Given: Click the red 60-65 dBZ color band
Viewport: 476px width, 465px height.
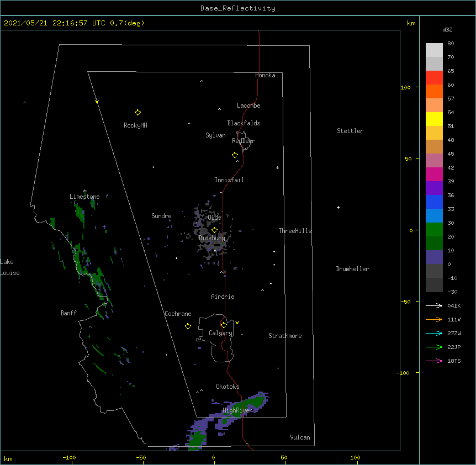Looking at the screenshot, I should click(x=434, y=78).
